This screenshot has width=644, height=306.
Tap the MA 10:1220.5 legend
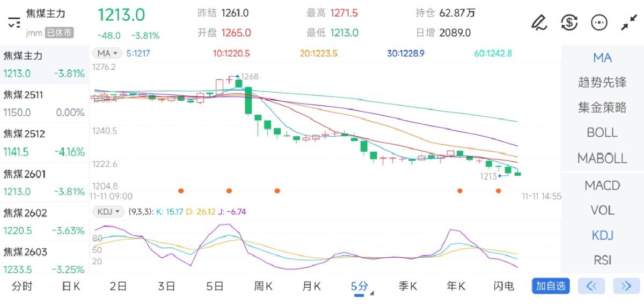coord(231,53)
